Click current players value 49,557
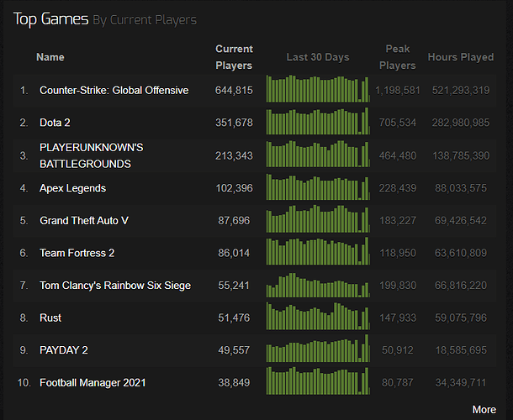The height and width of the screenshot is (420, 513). tap(234, 350)
